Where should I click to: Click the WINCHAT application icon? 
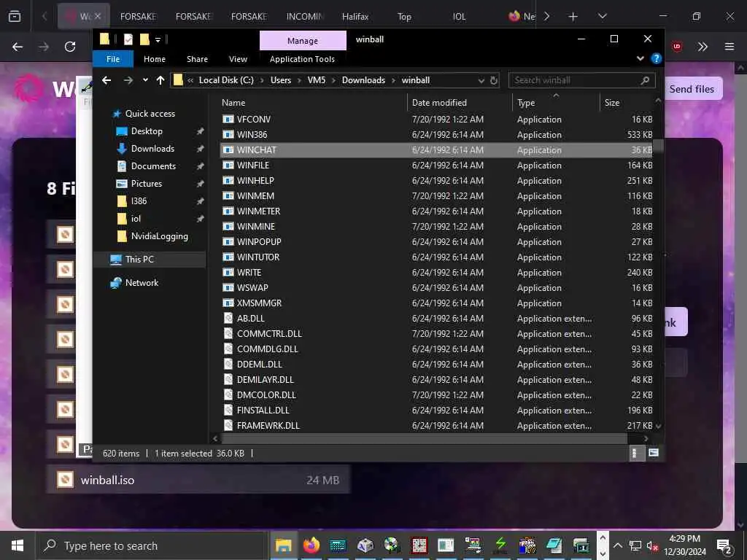228,150
